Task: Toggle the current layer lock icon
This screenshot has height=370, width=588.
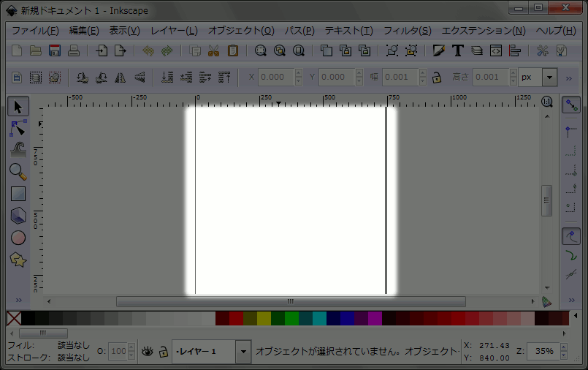Action: (164, 352)
